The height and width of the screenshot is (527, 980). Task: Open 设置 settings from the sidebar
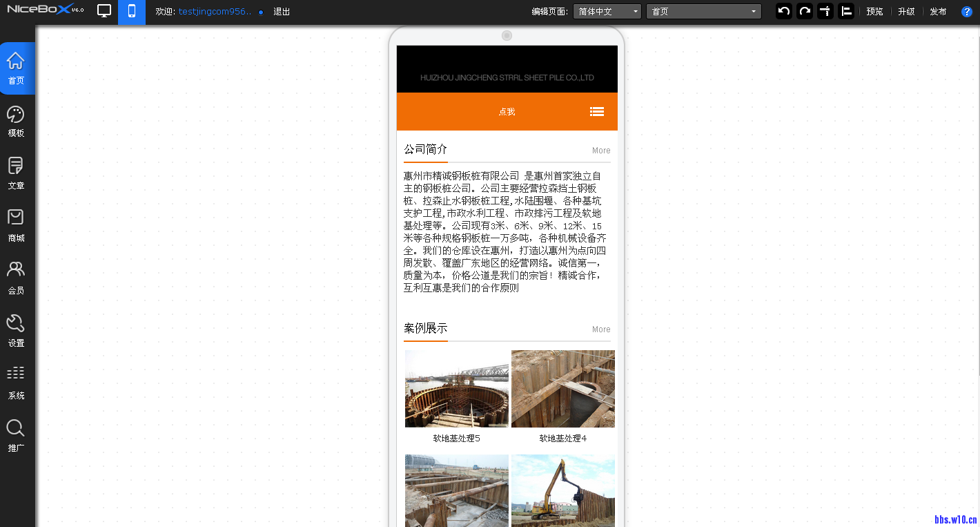(16, 332)
